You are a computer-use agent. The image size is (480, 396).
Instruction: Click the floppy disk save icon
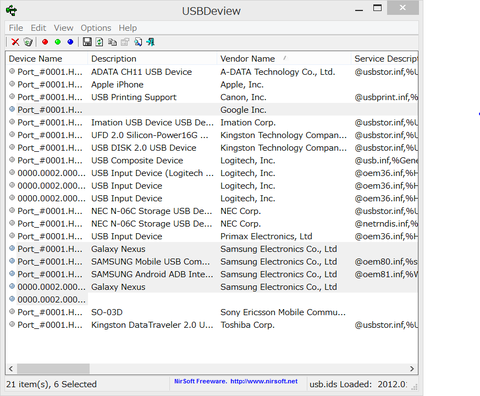(87, 42)
